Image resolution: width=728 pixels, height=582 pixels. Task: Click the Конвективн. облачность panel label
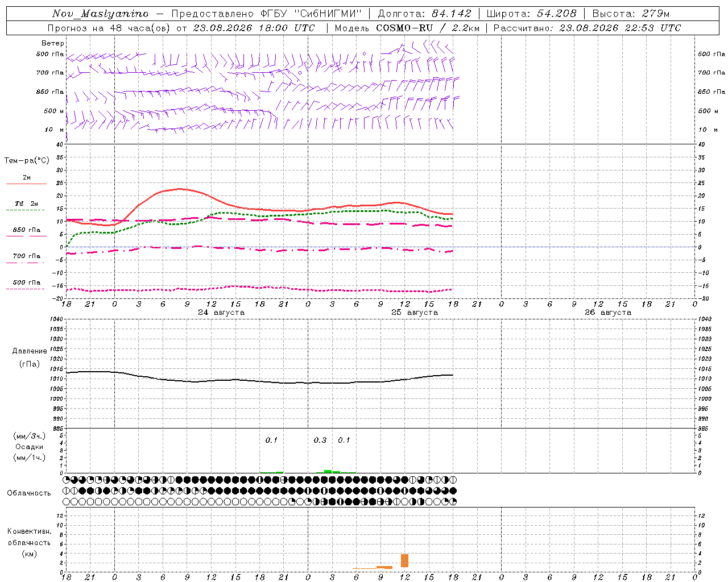point(29,542)
